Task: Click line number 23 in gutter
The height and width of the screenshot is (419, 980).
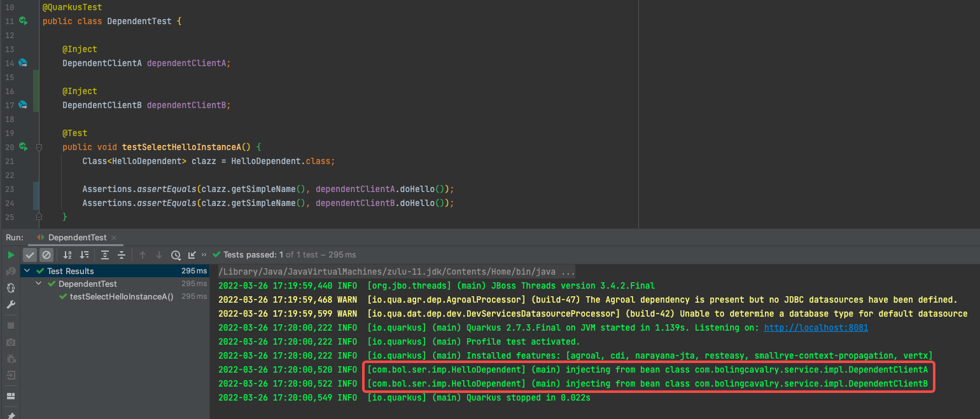Action: pos(9,189)
